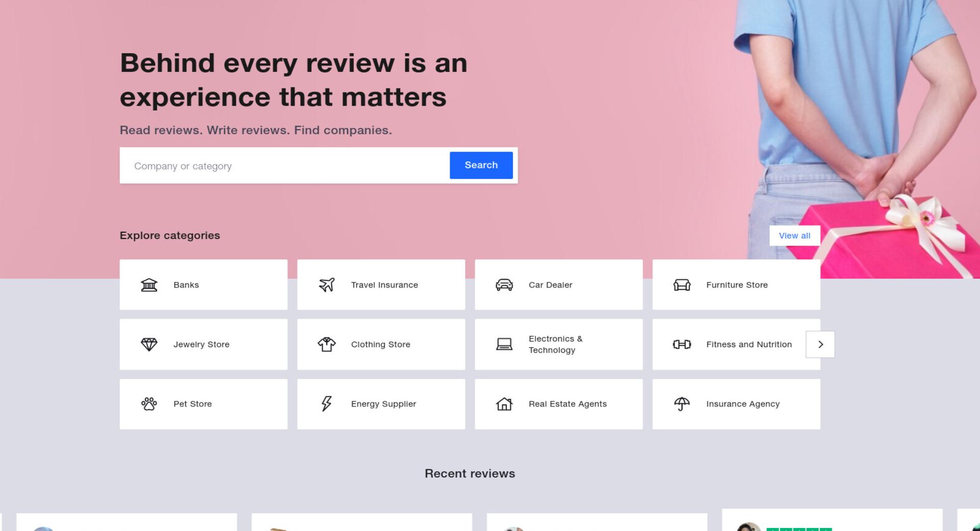Open the Banks category label
The width and height of the screenshot is (980, 531).
pos(186,285)
